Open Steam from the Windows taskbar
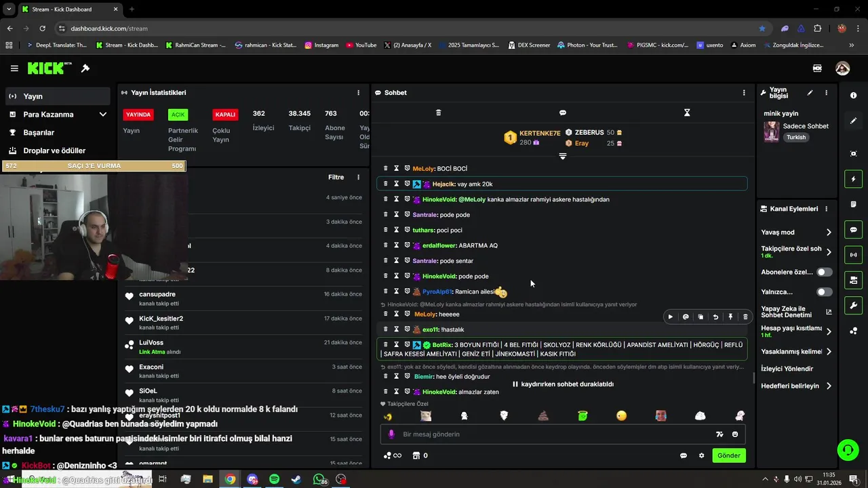868x488 pixels. (296, 479)
